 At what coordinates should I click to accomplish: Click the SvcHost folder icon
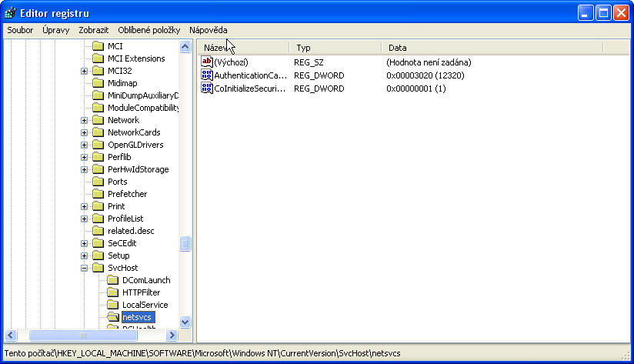tap(98, 268)
